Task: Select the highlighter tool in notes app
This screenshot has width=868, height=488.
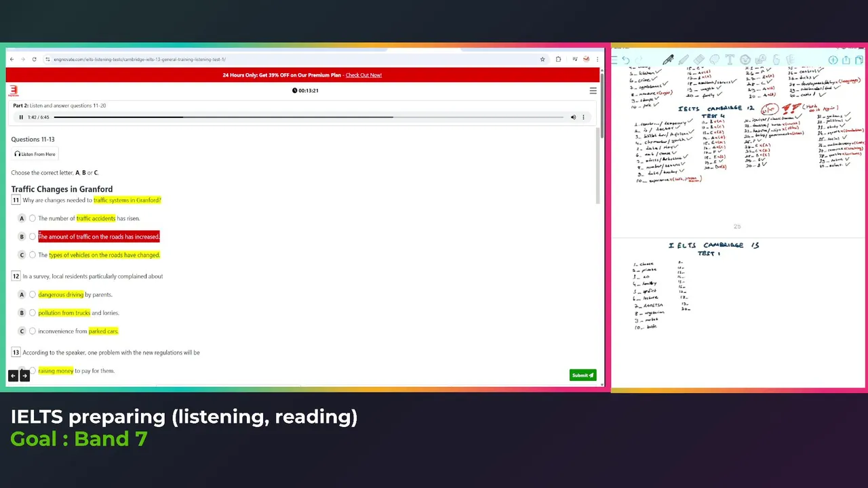Action: tap(684, 60)
